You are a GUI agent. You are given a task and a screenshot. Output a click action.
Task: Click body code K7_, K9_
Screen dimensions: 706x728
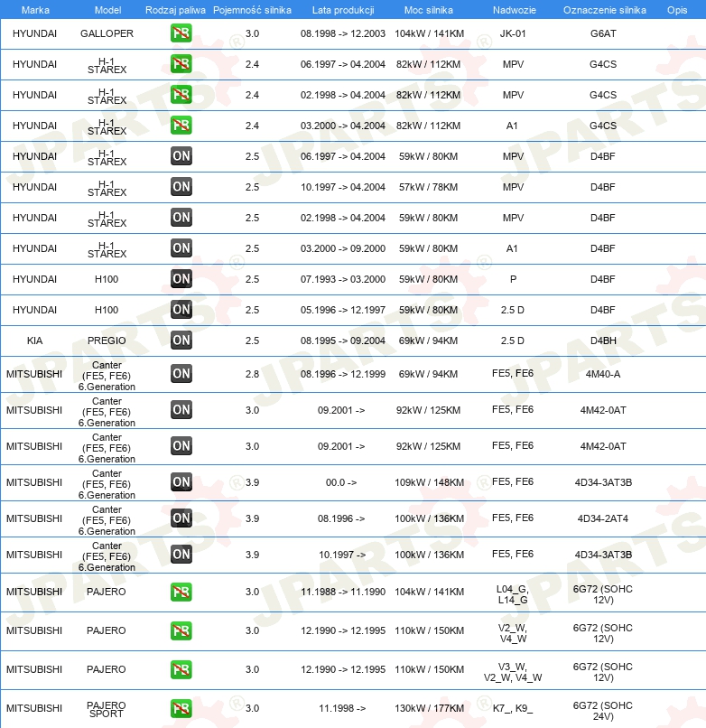[x=513, y=708]
